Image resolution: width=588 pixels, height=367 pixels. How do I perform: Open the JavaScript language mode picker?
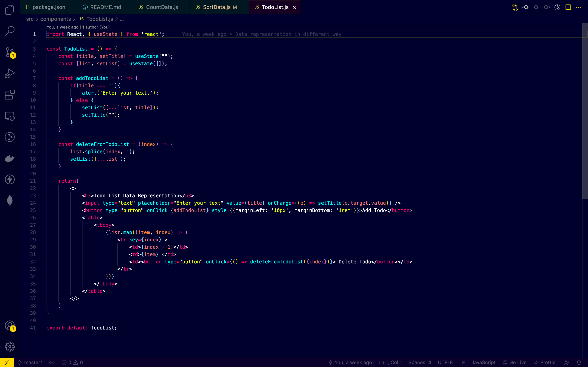click(483, 362)
